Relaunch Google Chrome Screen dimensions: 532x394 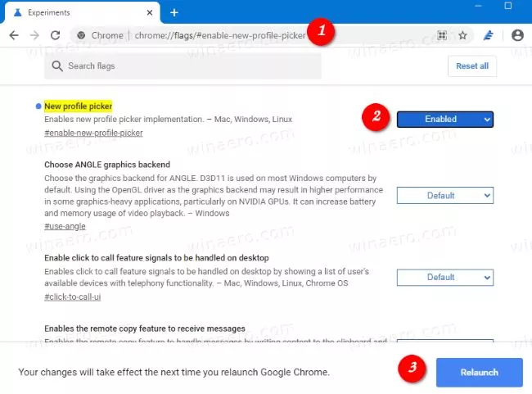480,372
